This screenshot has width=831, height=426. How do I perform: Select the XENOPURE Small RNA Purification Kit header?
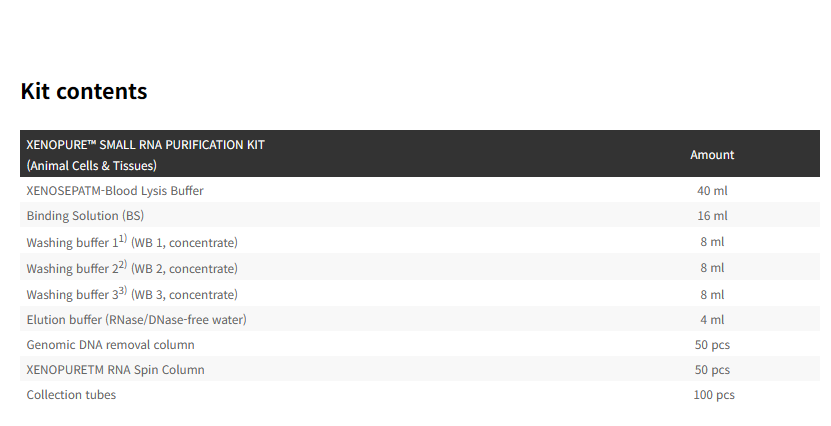pos(145,145)
